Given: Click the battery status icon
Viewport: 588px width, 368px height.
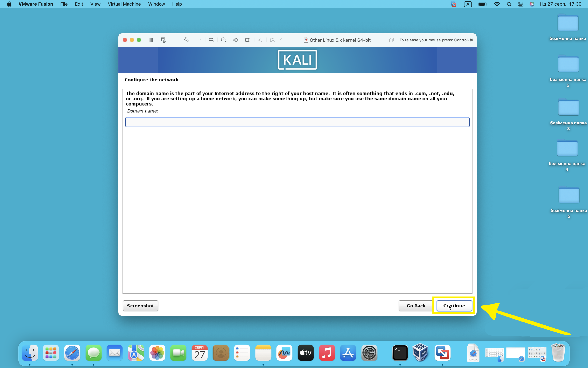Looking at the screenshot, I should coord(483,4).
